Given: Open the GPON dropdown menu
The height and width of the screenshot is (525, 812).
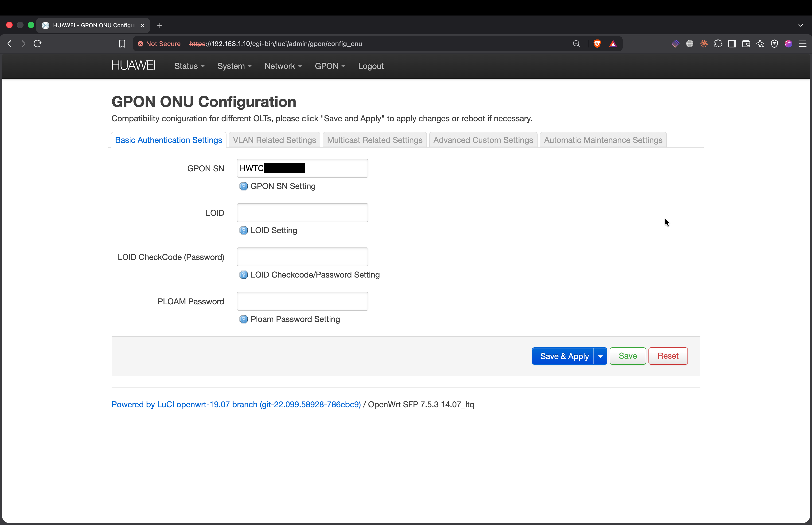Looking at the screenshot, I should 330,66.
